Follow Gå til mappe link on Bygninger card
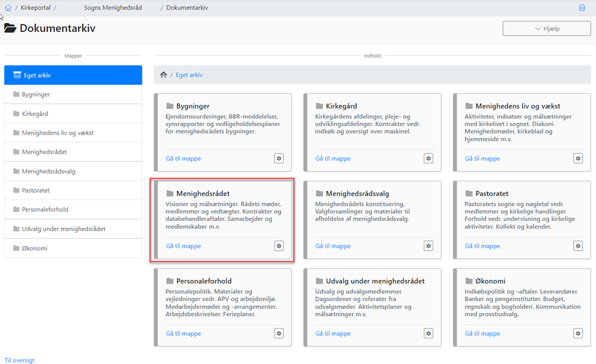The width and height of the screenshot is (596, 364). point(183,158)
